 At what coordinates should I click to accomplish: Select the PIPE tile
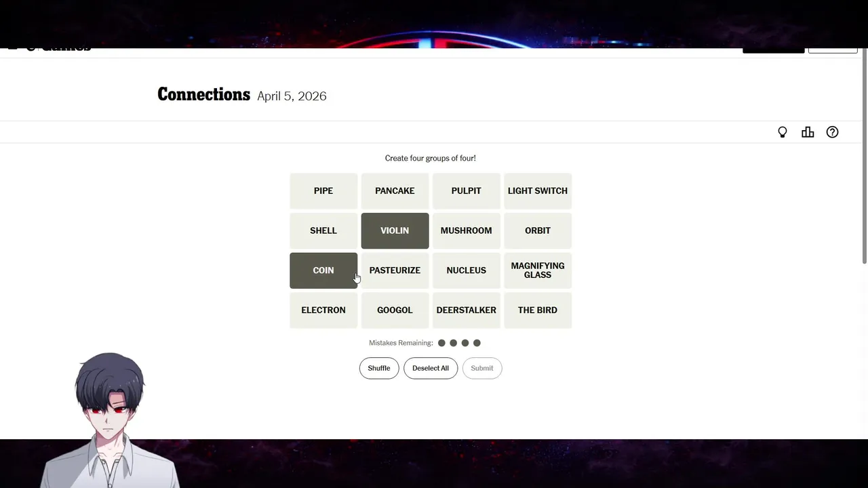[323, 191]
